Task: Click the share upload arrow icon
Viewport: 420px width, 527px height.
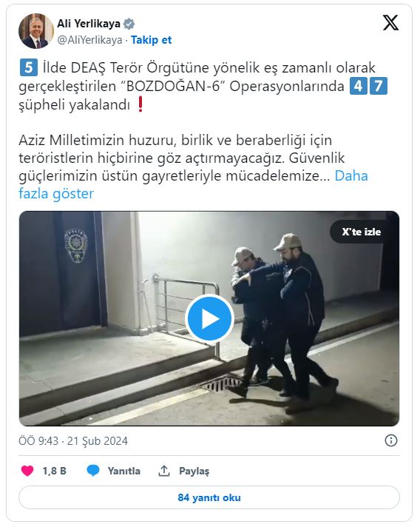Action: [164, 471]
